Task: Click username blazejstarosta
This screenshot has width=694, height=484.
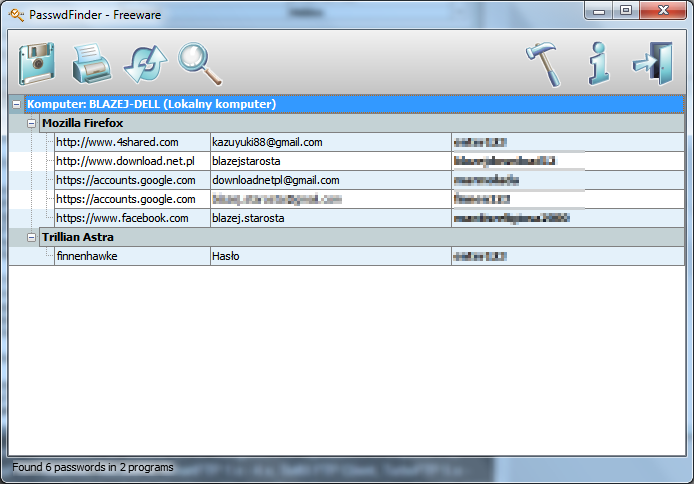Action: pos(246,161)
